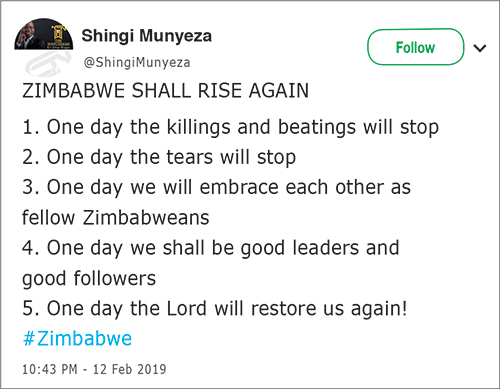
Task: Expand the chevron menu beside Follow
Action: coord(480,49)
